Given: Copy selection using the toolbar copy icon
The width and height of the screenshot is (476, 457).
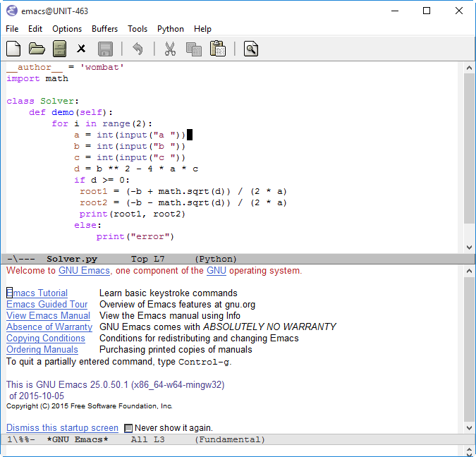Looking at the screenshot, I should pyautogui.click(x=193, y=49).
